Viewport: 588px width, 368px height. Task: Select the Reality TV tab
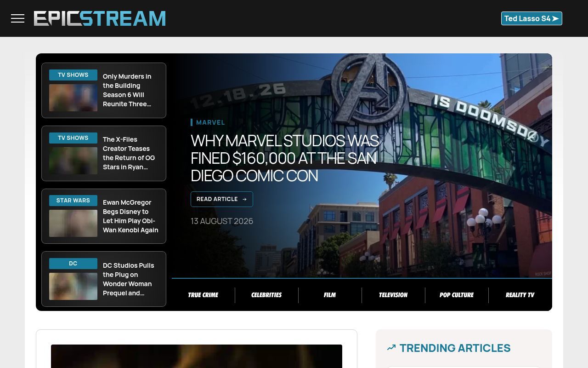coord(520,295)
